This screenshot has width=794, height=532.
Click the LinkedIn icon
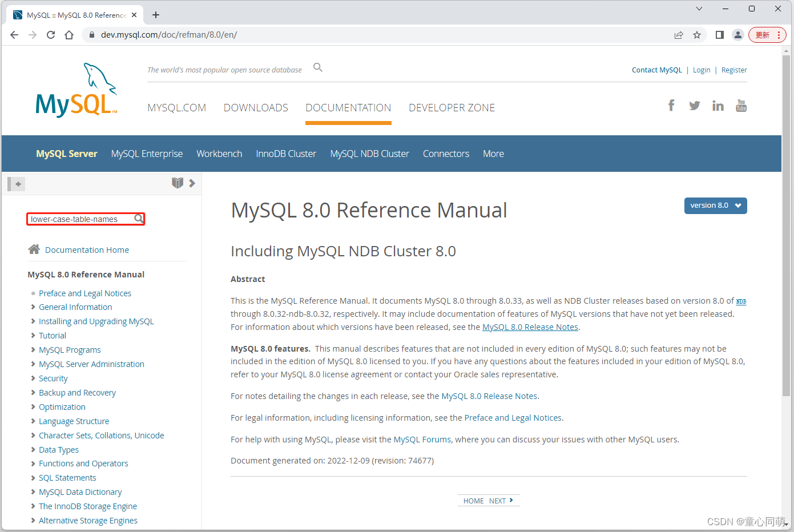(x=718, y=105)
